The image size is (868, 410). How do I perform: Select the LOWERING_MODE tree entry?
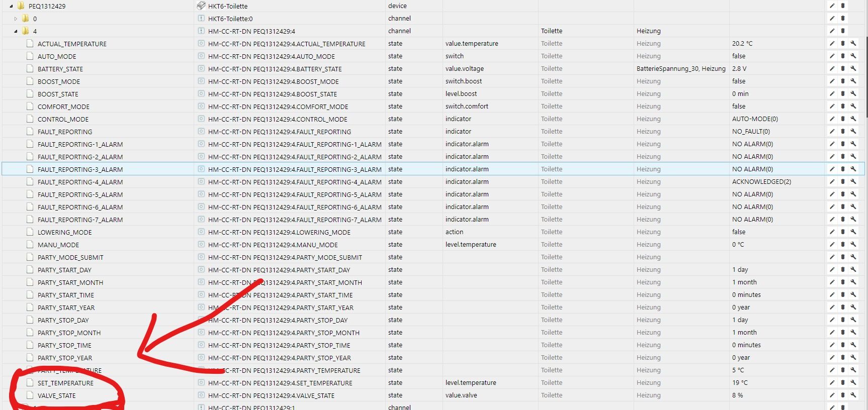[64, 232]
